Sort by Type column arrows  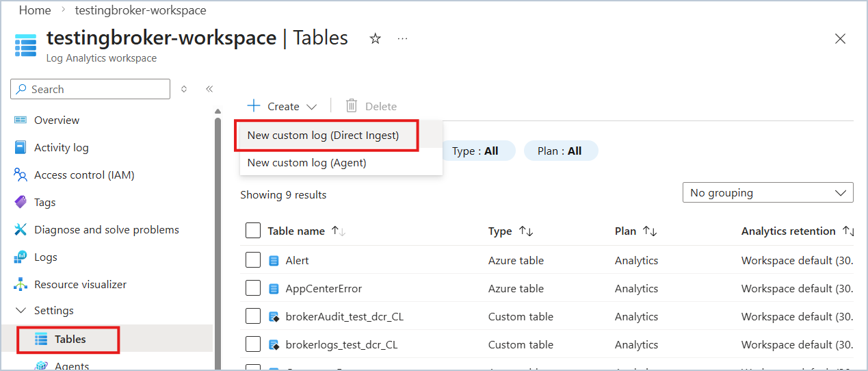[x=525, y=231]
